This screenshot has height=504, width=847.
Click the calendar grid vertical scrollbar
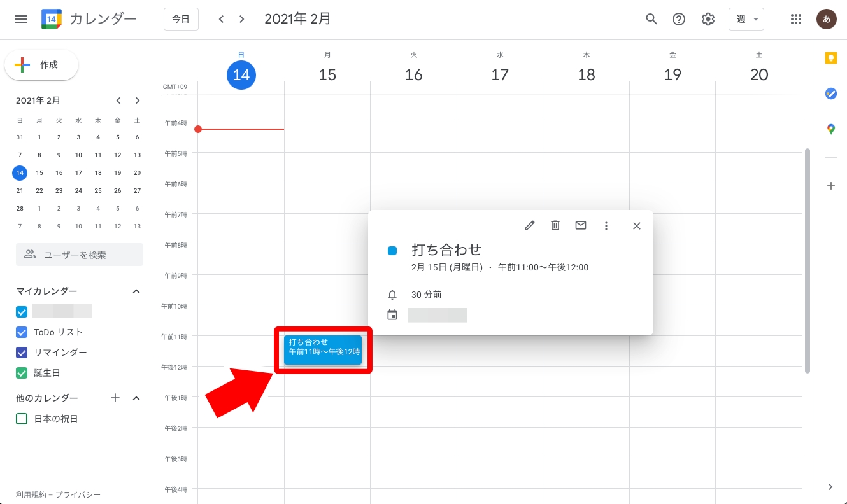(x=808, y=261)
